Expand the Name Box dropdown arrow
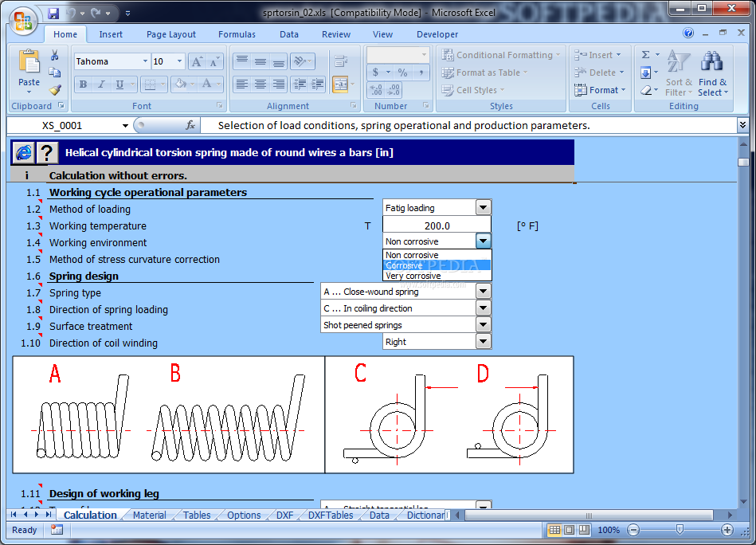This screenshot has height=545, width=756. click(125, 126)
